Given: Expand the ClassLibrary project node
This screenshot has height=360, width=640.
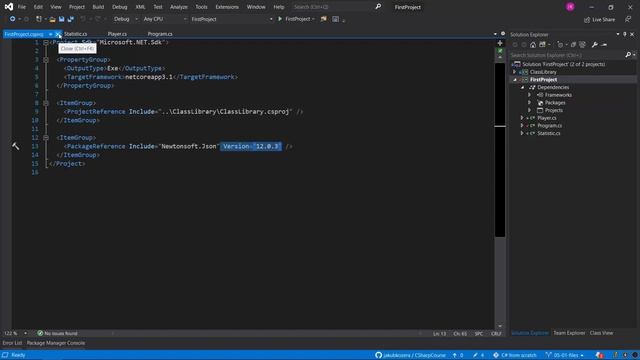Looking at the screenshot, I should click(x=515, y=72).
